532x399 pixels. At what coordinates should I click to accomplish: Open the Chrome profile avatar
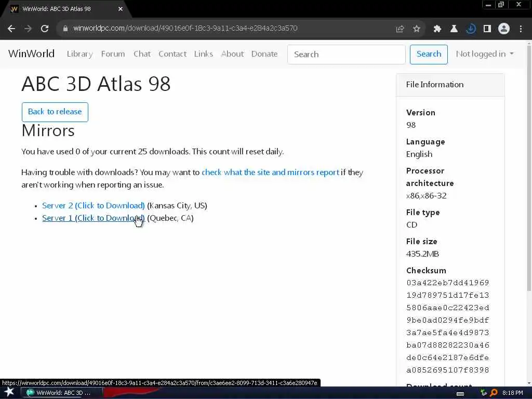(x=504, y=29)
